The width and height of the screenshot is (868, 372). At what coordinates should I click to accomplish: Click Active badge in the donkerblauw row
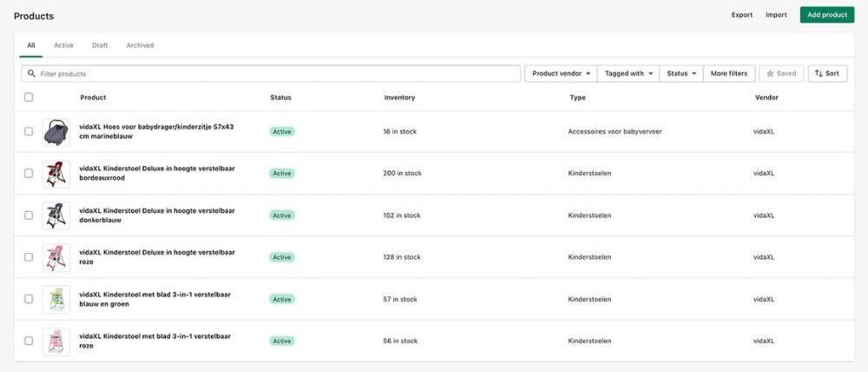point(282,215)
